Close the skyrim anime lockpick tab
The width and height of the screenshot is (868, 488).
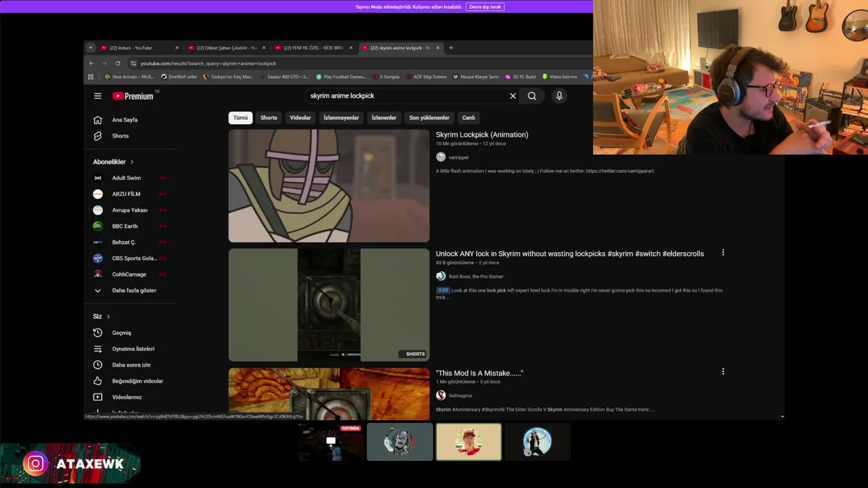point(438,48)
